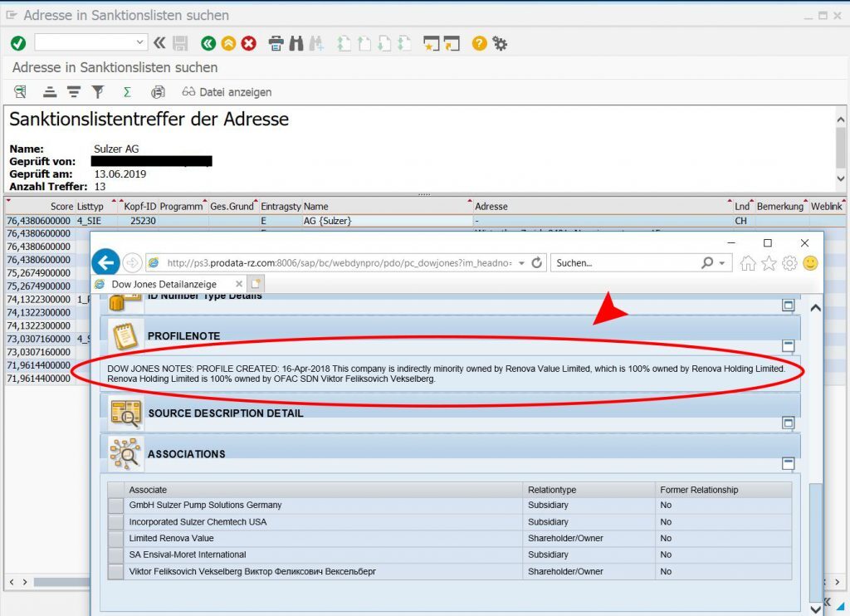The image size is (850, 616).
Task: Collapse the PROFILENOTE section
Action: (x=788, y=345)
